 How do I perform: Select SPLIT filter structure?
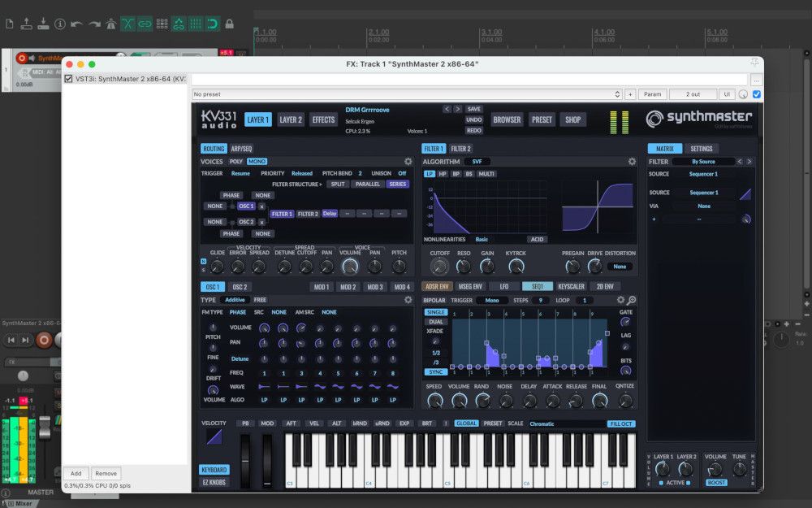(x=338, y=184)
